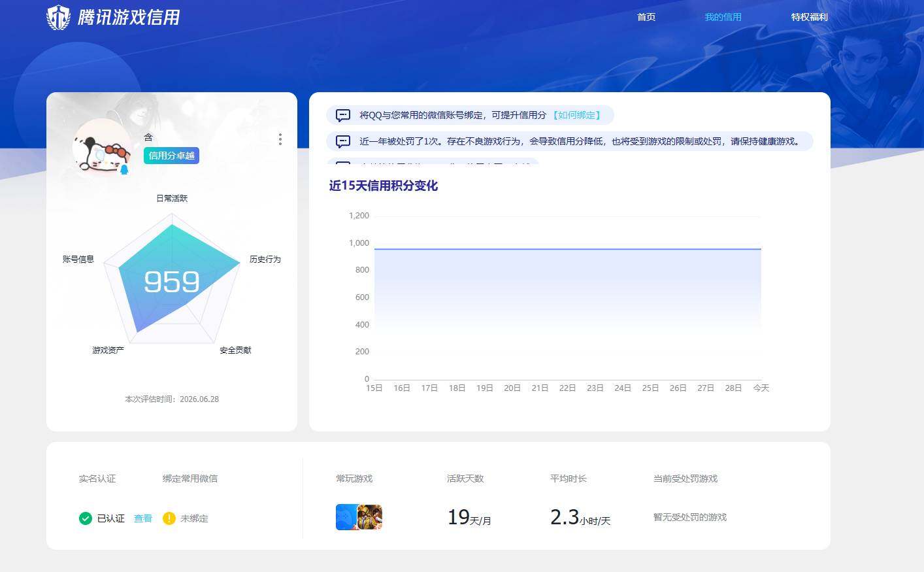Go to 首页 in top navigation
The height and width of the screenshot is (572, 924).
click(x=646, y=17)
